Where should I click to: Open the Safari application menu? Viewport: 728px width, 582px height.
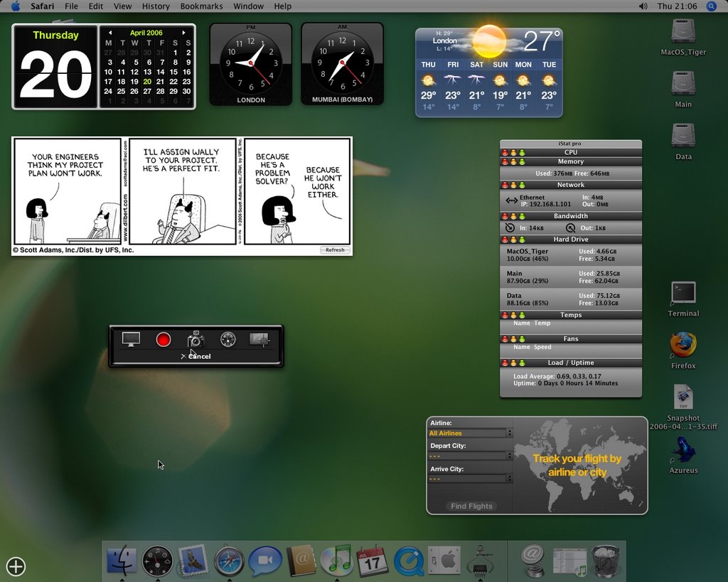(42, 6)
